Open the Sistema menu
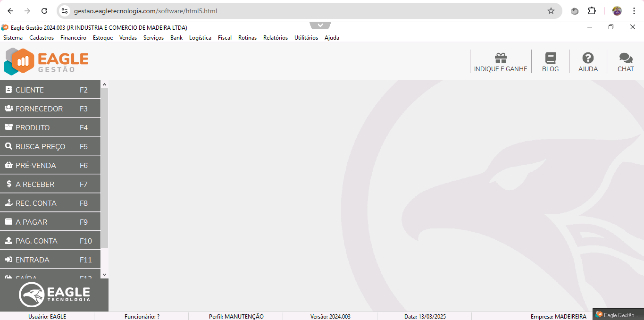This screenshot has height=320, width=644. [13, 38]
